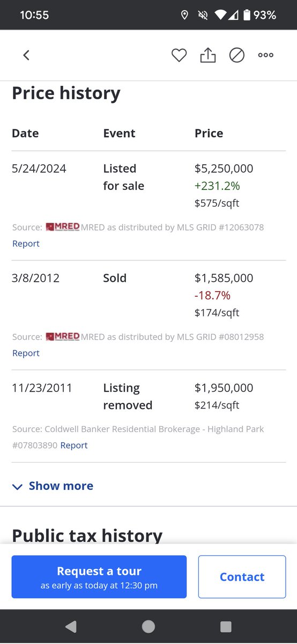The height and width of the screenshot is (644, 297).
Task: Report the 3/8/2012 sold entry
Action: click(26, 353)
